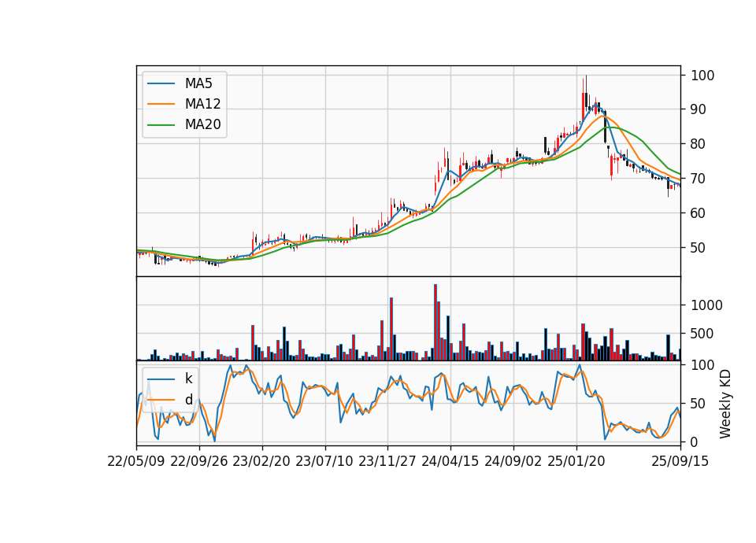
Task: Click the 22/09/26 date label
Action: tap(199, 461)
